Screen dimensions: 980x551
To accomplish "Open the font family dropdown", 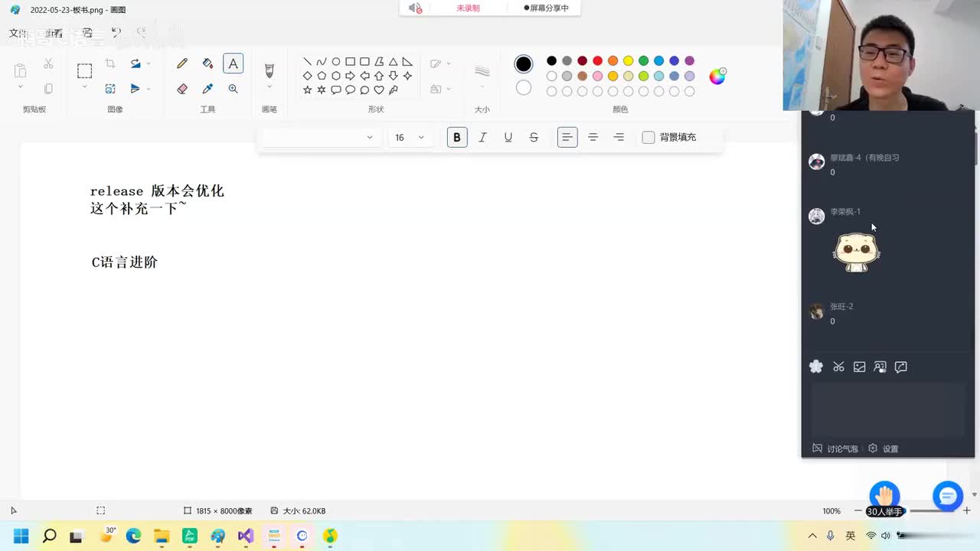I will click(x=320, y=137).
